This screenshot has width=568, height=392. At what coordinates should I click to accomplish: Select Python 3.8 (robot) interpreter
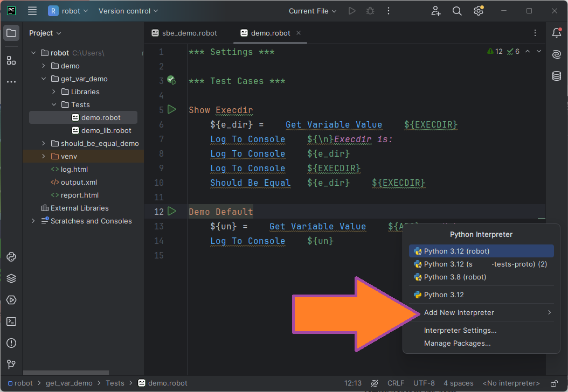(x=481, y=277)
